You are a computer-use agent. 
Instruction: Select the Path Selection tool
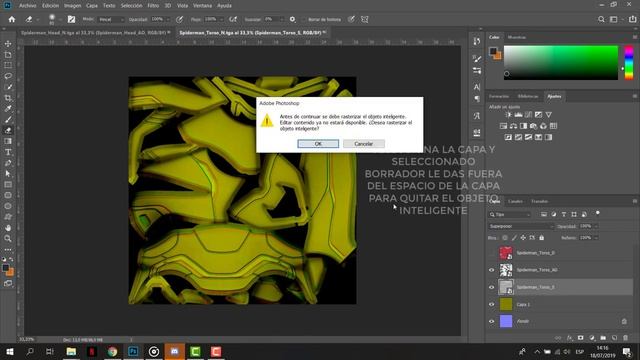tap(8, 174)
